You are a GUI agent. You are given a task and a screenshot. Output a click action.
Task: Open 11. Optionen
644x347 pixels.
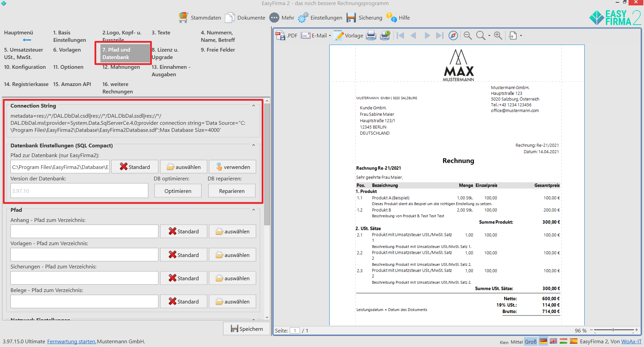[x=68, y=67]
